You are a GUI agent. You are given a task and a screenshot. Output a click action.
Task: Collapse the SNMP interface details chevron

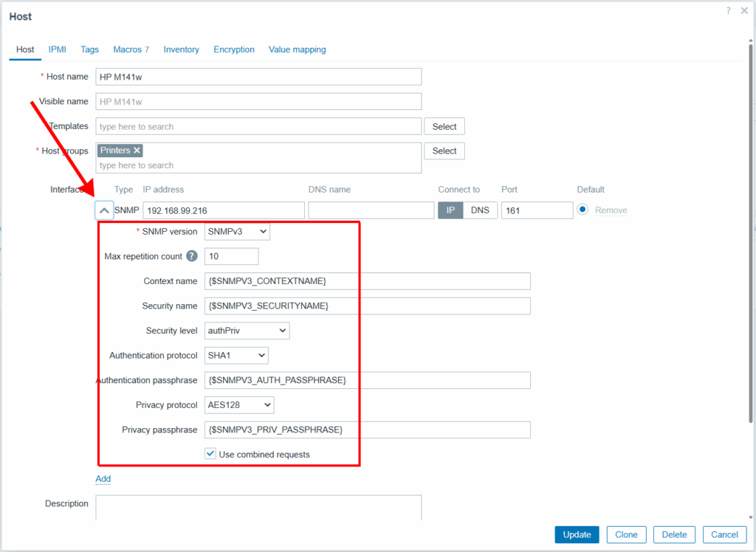(104, 210)
